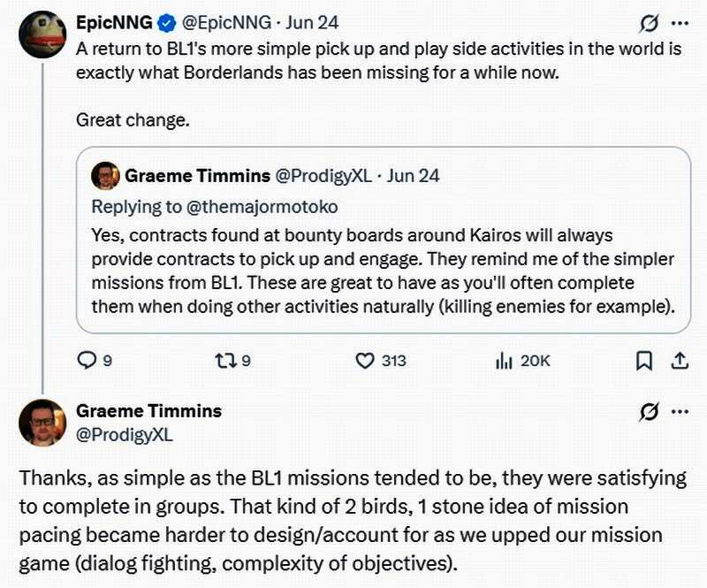Bookmark EpicNNG's post
This screenshot has width=707, height=588.
(x=644, y=360)
